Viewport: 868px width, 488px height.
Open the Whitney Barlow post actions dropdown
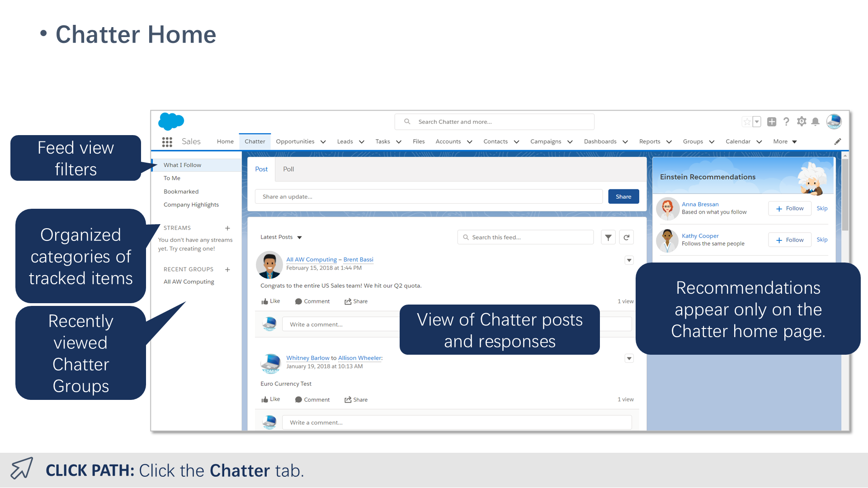click(x=629, y=358)
